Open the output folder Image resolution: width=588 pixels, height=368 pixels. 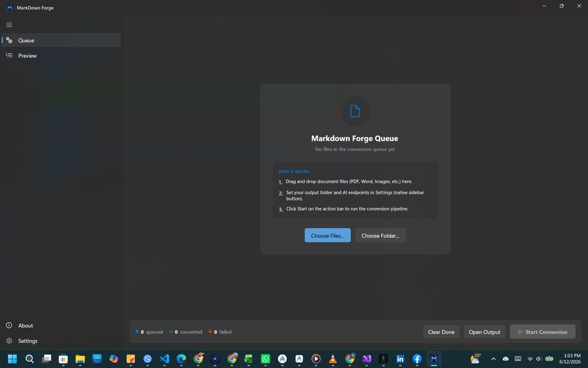coord(484,332)
